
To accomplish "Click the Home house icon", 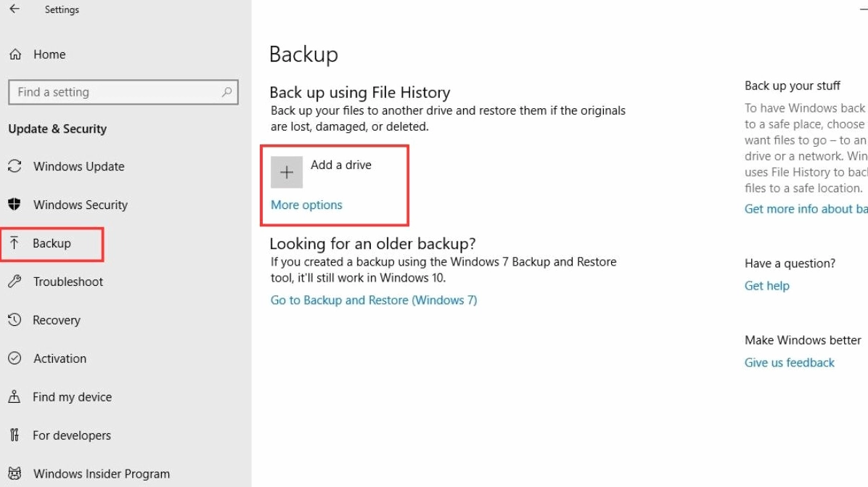I will [x=15, y=54].
